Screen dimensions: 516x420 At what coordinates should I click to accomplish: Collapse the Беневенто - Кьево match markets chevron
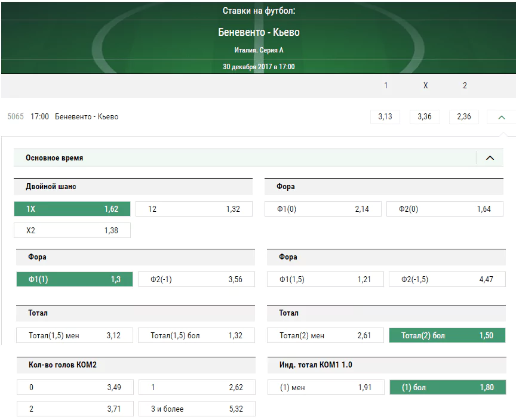pyautogui.click(x=501, y=117)
